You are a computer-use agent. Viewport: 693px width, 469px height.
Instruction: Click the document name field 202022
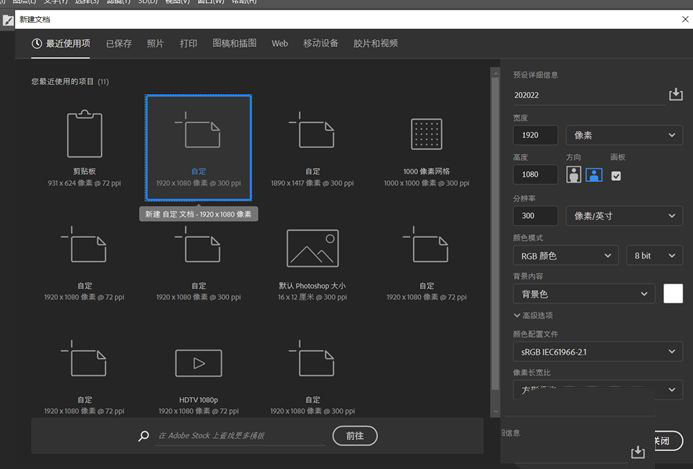point(588,95)
